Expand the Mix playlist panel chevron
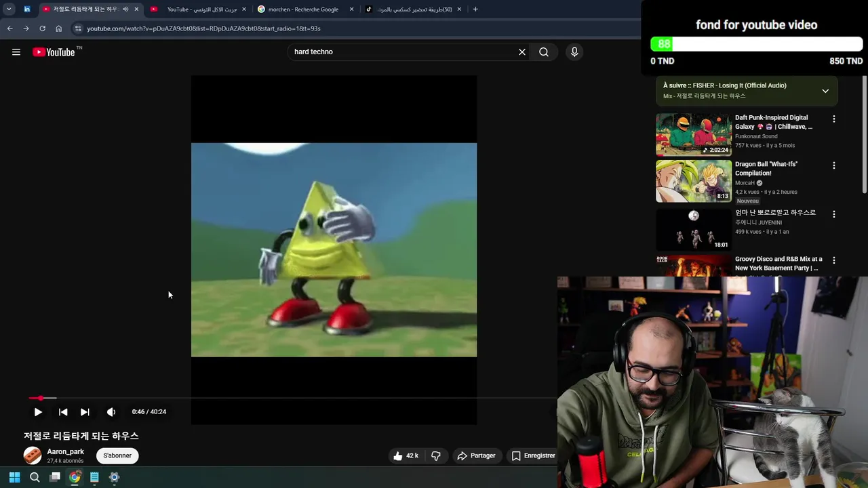 pyautogui.click(x=825, y=91)
